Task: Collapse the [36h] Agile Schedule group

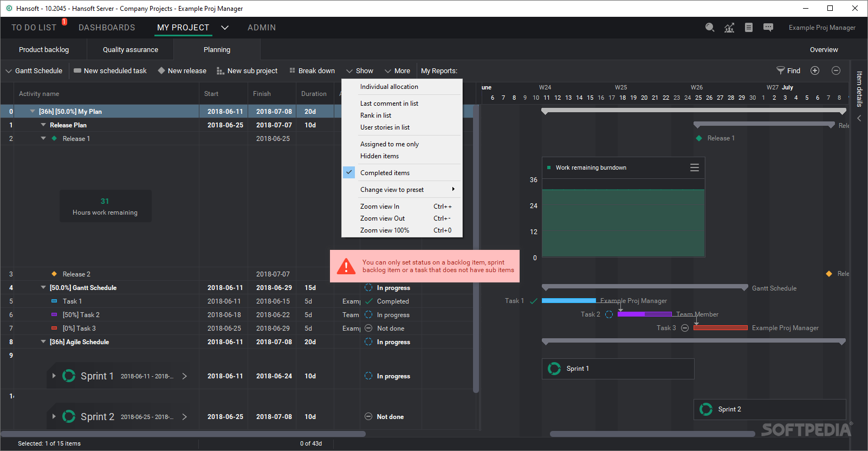Action: (x=43, y=342)
